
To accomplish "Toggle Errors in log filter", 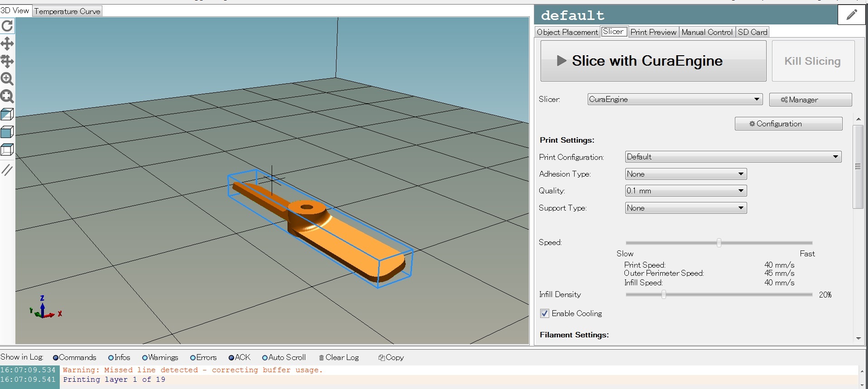I will (203, 358).
